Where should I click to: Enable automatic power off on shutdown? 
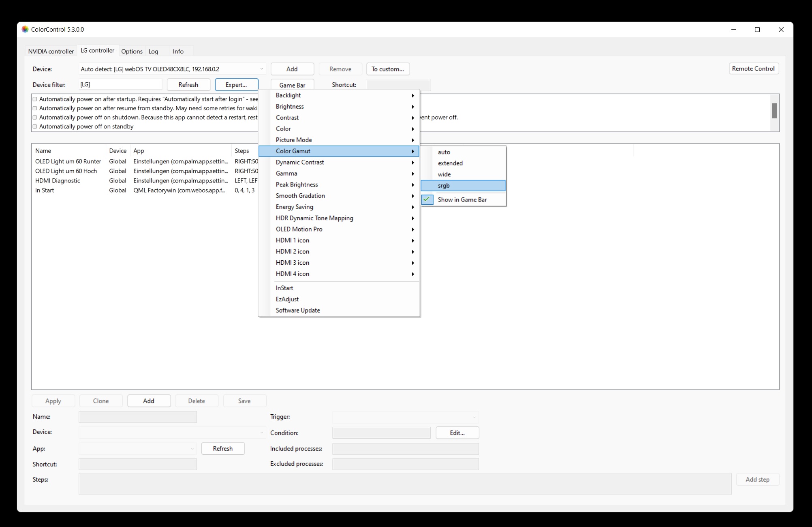click(x=35, y=118)
